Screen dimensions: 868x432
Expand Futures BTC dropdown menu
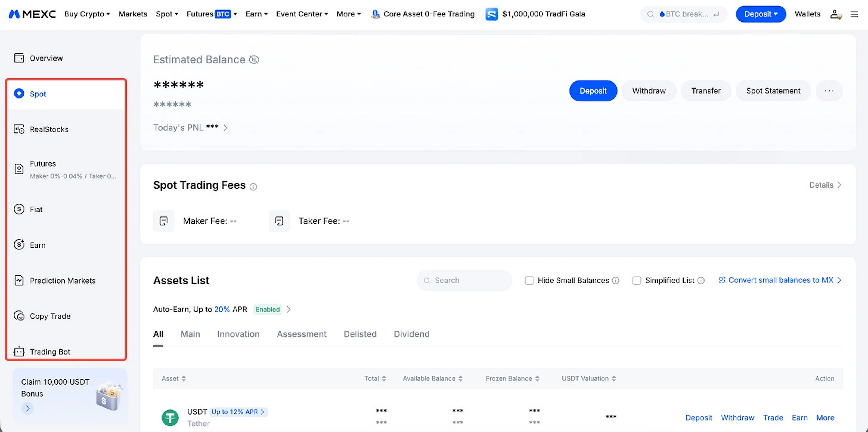tap(212, 14)
